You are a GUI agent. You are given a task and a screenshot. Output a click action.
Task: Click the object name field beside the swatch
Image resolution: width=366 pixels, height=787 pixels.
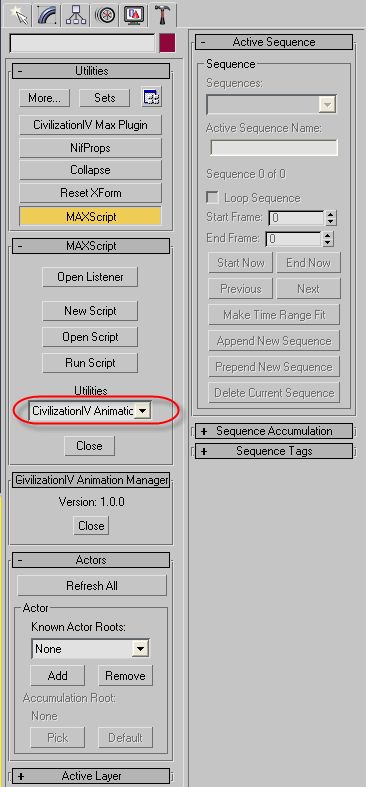pyautogui.click(x=82, y=44)
